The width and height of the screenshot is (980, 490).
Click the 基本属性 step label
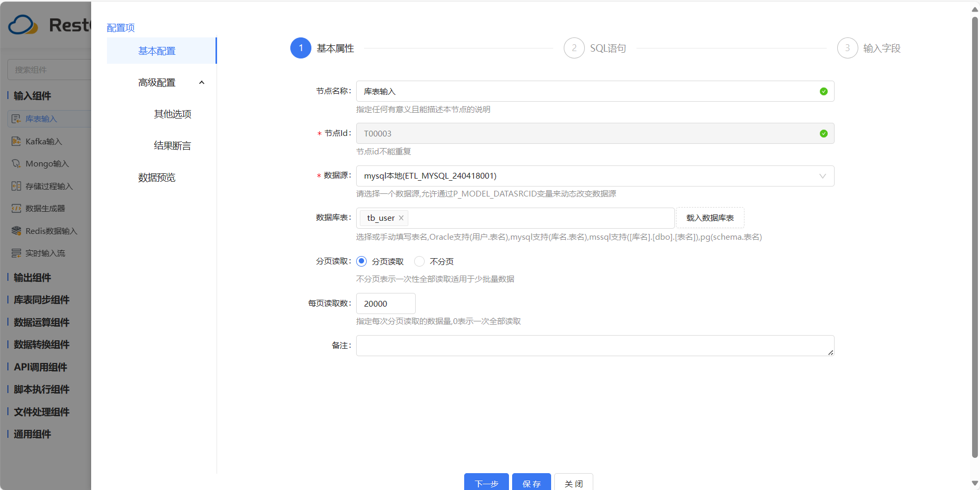[x=335, y=48]
